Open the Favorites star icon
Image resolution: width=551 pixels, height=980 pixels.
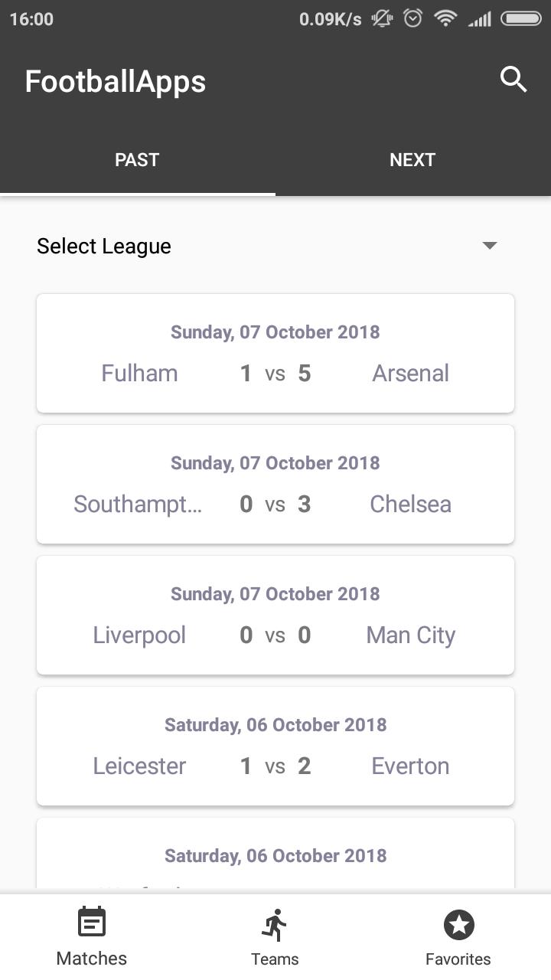[x=458, y=925]
